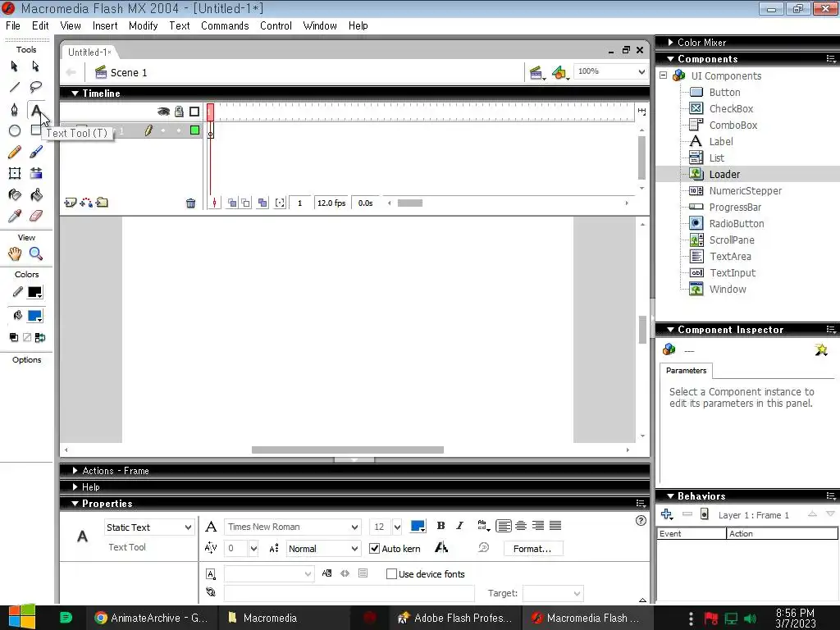The width and height of the screenshot is (840, 630).
Task: Click the Add Behavior plus icon
Action: click(667, 514)
